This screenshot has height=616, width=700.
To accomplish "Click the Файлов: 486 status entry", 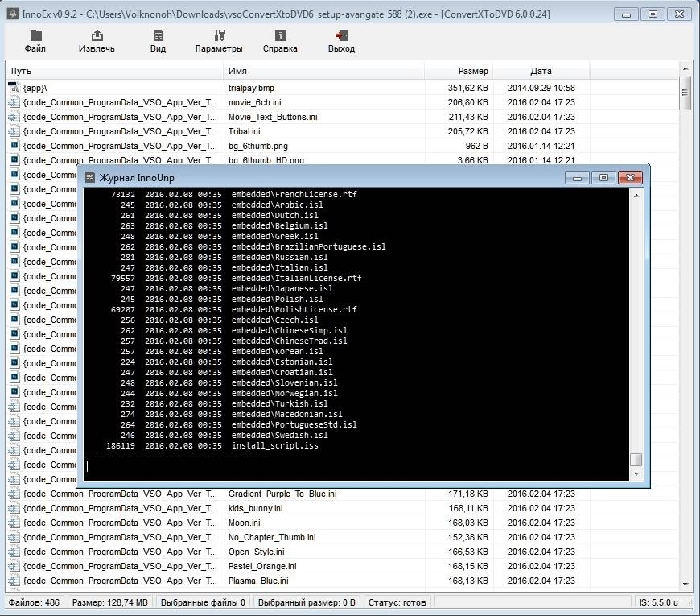I will (x=34, y=602).
